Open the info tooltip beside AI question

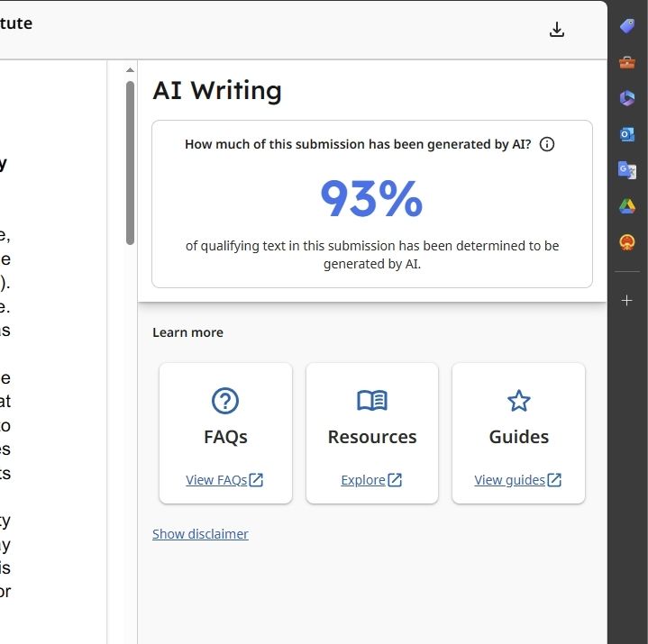click(547, 144)
